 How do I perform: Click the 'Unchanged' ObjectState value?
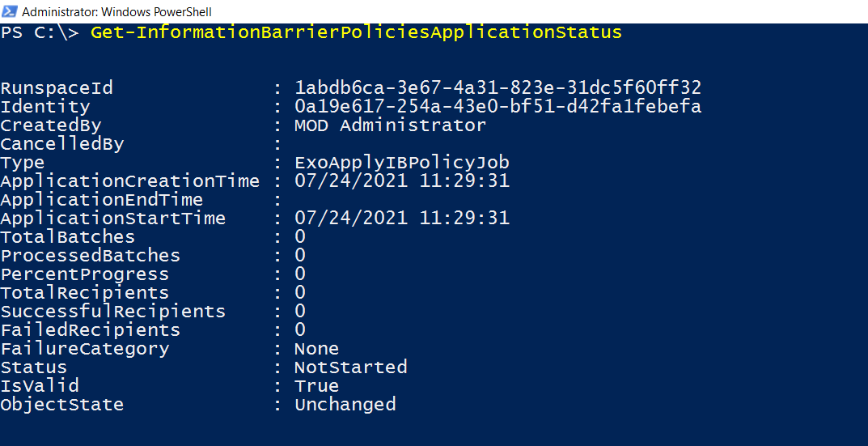pos(345,405)
